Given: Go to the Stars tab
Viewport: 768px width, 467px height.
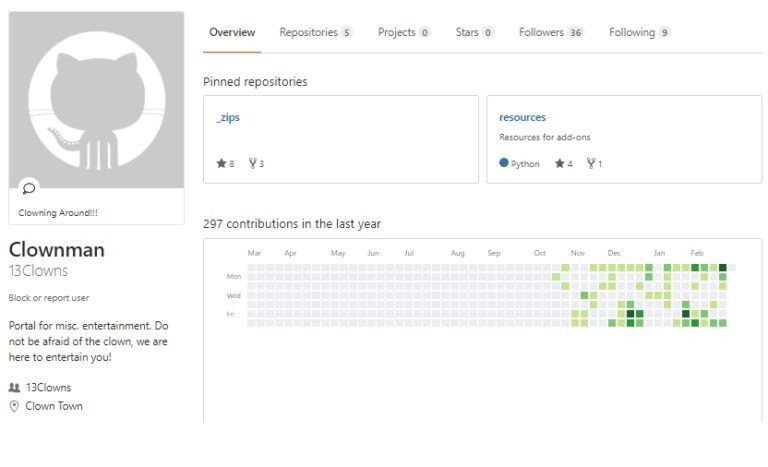Looking at the screenshot, I should tap(474, 33).
